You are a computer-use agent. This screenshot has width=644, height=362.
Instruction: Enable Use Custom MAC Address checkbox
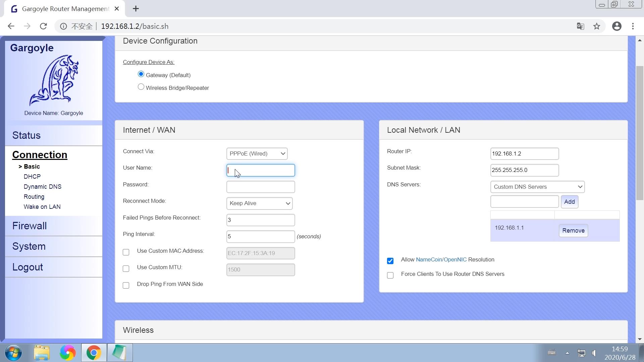coord(126,252)
